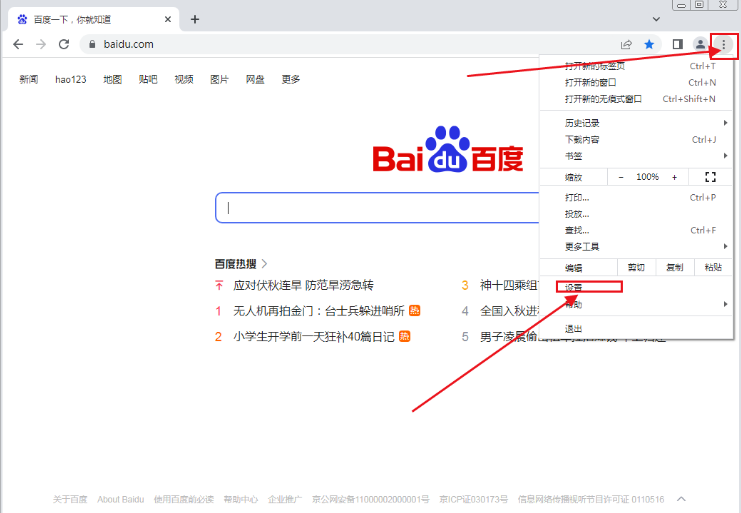Decrease zoom with minus button
Image resolution: width=741 pixels, height=513 pixels.
point(621,177)
